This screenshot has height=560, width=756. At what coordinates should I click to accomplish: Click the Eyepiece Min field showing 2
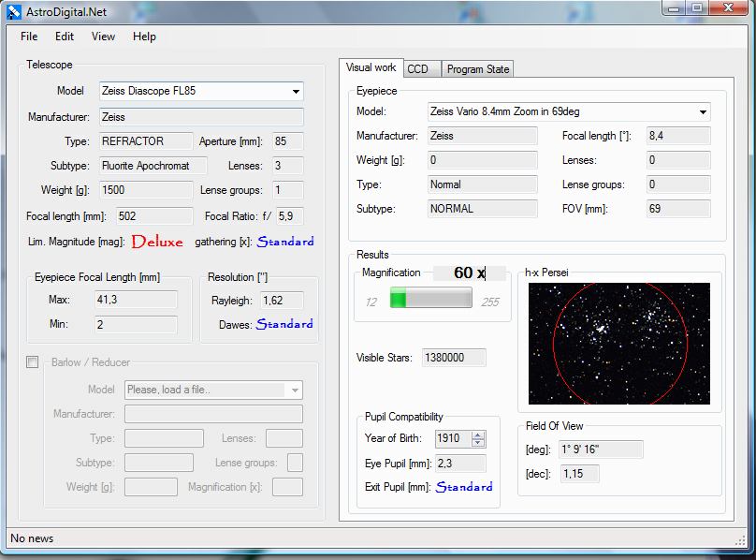click(136, 324)
